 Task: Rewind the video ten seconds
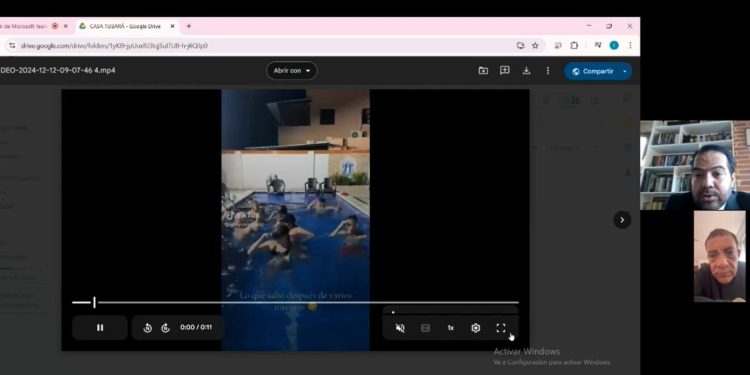[147, 328]
